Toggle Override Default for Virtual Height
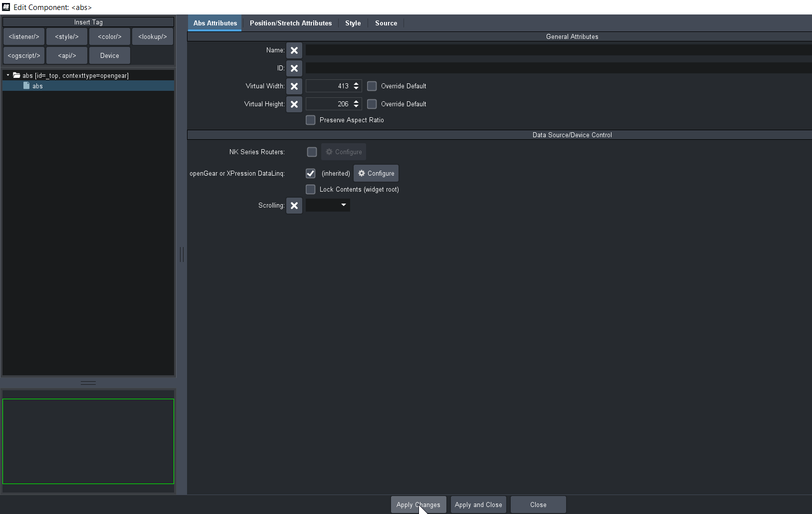 [x=372, y=104]
